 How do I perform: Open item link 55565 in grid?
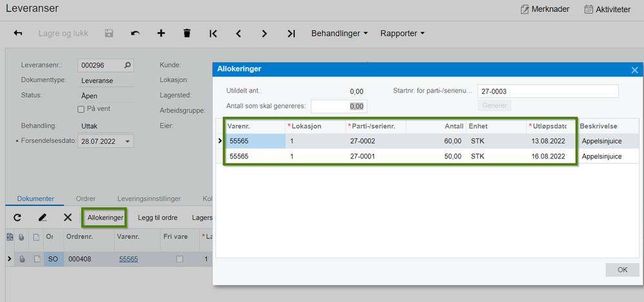click(x=128, y=259)
